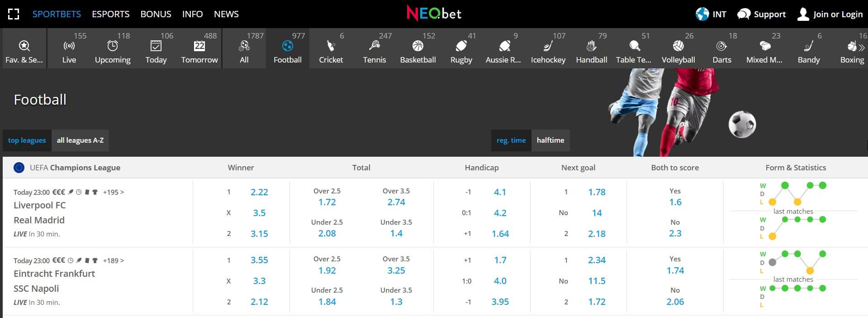This screenshot has width=868, height=318.
Task: Show Today's events calendar icon
Action: click(x=156, y=46)
